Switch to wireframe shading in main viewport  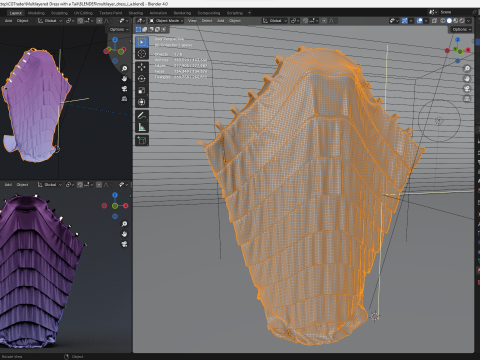[x=443, y=21]
